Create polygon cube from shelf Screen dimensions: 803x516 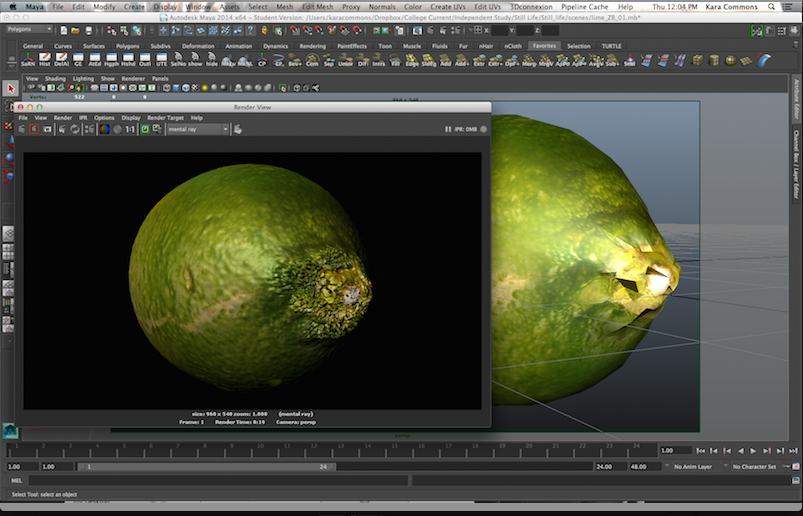point(697,59)
